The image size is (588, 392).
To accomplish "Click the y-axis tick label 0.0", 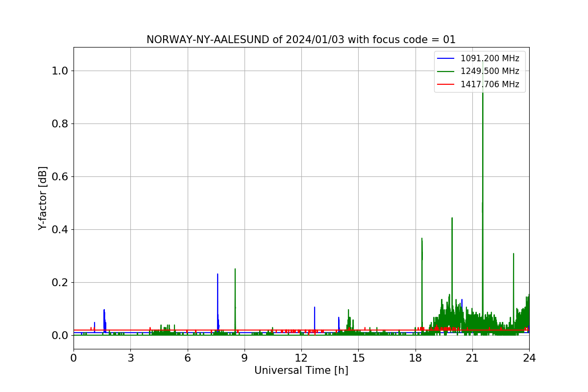I will (x=60, y=335).
